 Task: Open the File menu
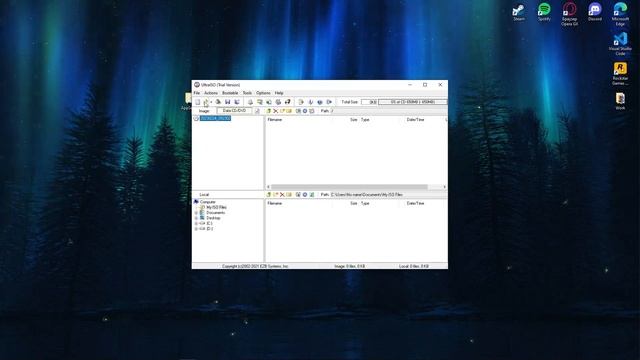[196, 93]
